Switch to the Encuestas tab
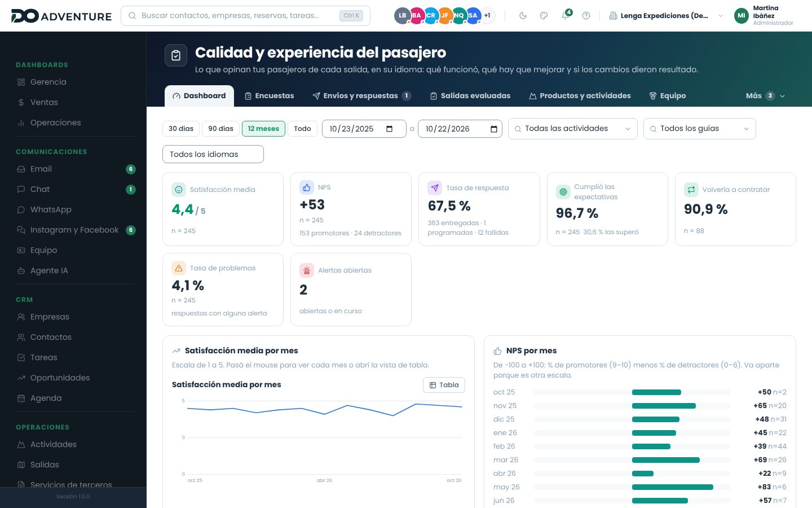 269,96
